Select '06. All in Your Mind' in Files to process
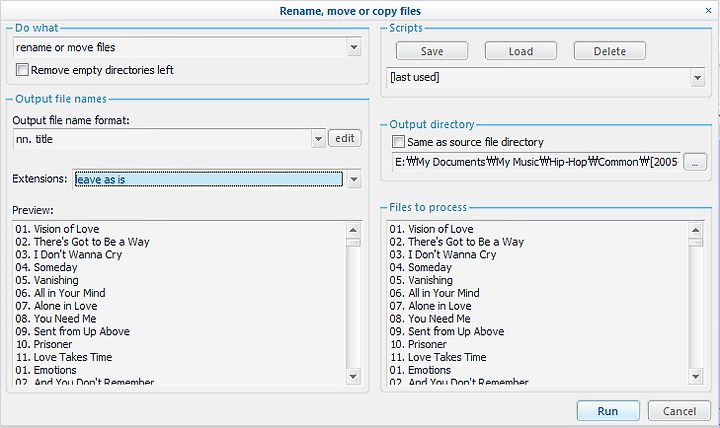This screenshot has height=428, width=720. (434, 293)
